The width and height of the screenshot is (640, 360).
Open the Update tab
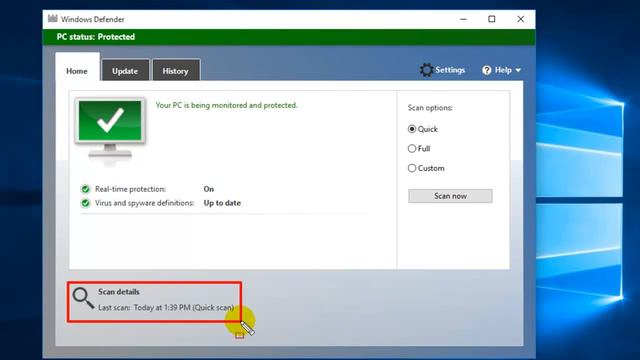coord(125,71)
